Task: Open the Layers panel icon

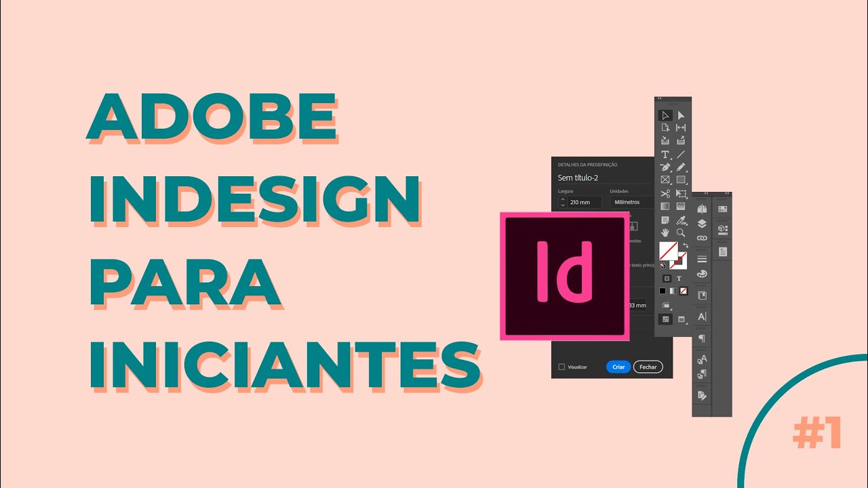Action: point(702,224)
